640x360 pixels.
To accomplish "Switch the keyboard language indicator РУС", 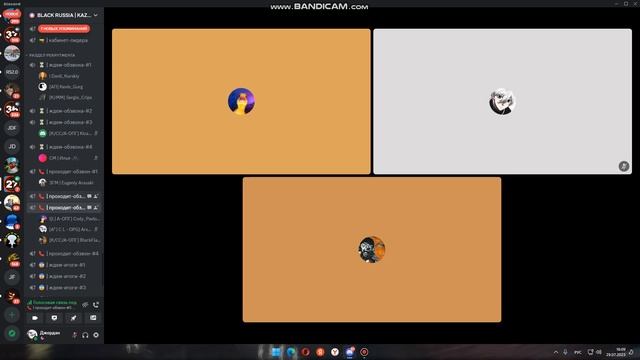I will [x=578, y=352].
